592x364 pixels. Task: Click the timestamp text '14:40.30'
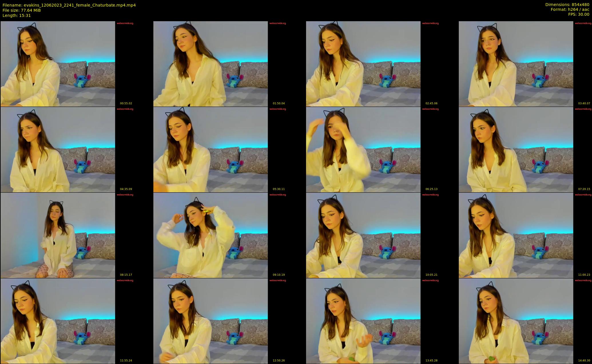[x=584, y=361]
